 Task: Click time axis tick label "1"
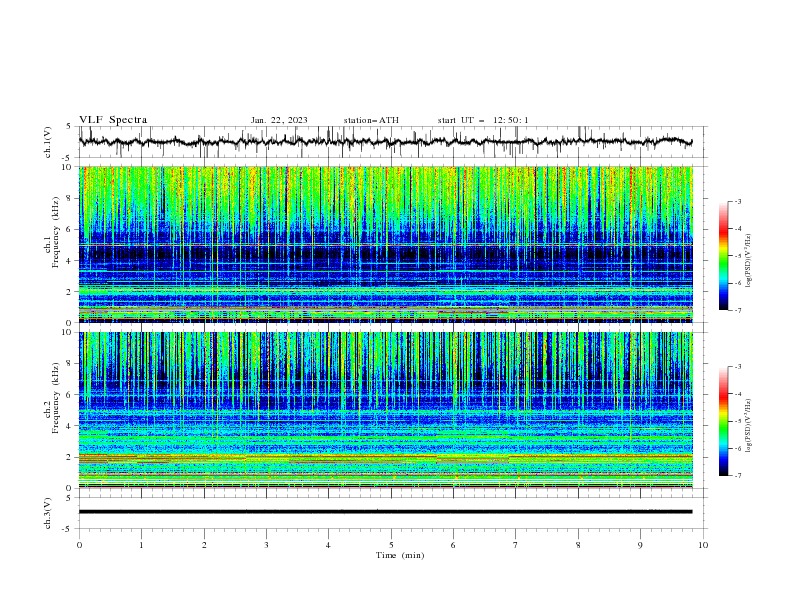(141, 545)
